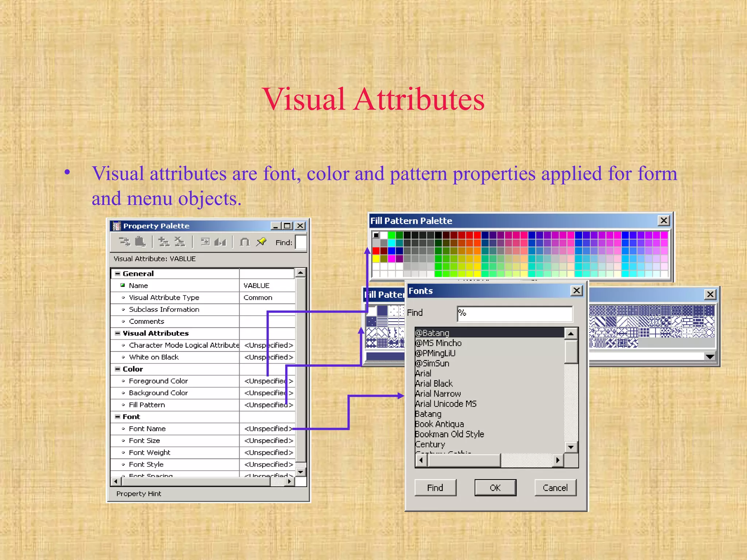
Task: Select Bookman Old Style in font list
Action: pos(449,434)
